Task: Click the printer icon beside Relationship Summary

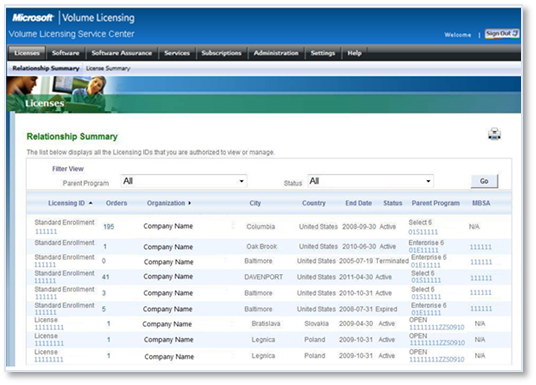Action: (x=494, y=134)
